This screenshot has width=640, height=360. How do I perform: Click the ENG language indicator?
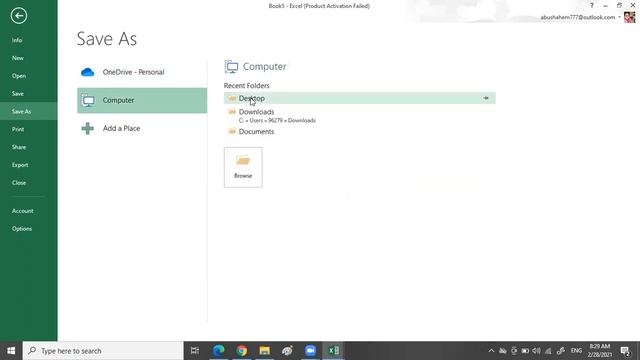point(576,351)
